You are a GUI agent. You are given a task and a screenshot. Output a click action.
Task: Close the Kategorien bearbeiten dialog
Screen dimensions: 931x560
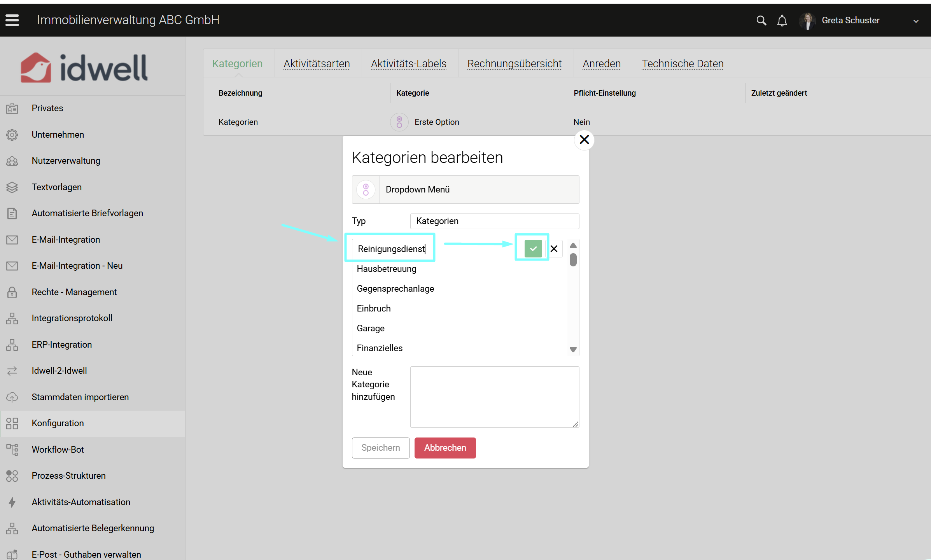pos(584,140)
